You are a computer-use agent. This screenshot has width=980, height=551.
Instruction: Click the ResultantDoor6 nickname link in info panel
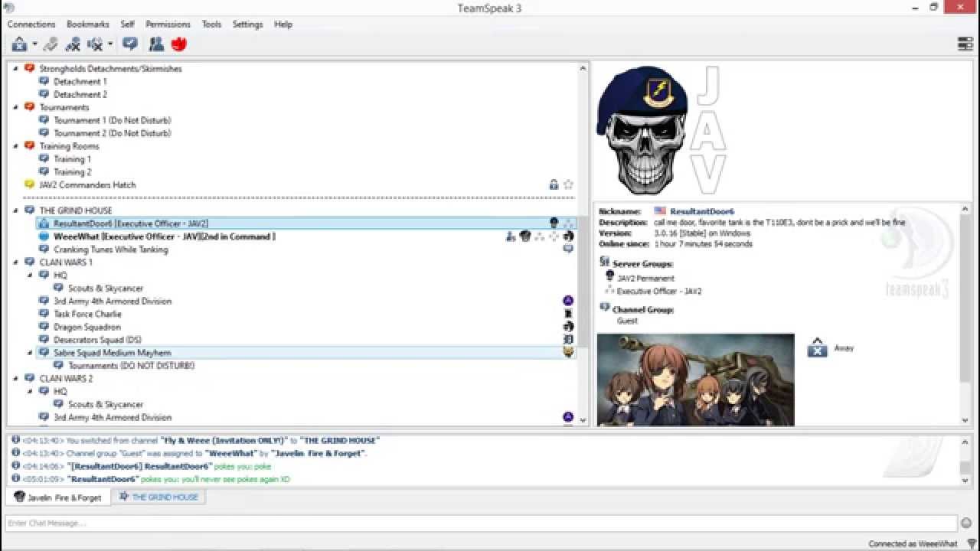[x=701, y=211]
